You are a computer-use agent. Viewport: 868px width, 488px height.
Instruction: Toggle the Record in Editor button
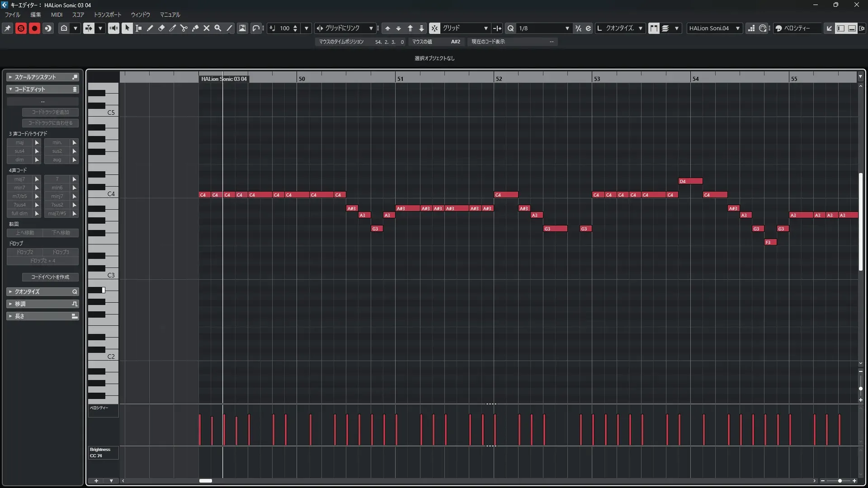[x=34, y=28]
